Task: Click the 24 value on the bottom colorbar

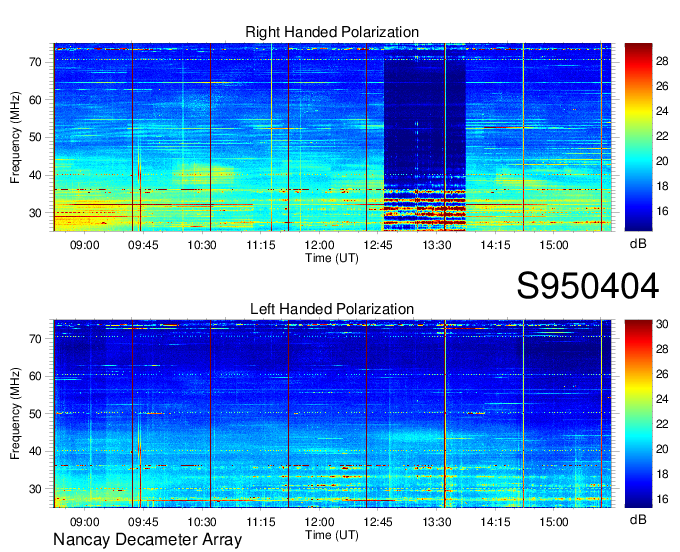Action: click(662, 399)
